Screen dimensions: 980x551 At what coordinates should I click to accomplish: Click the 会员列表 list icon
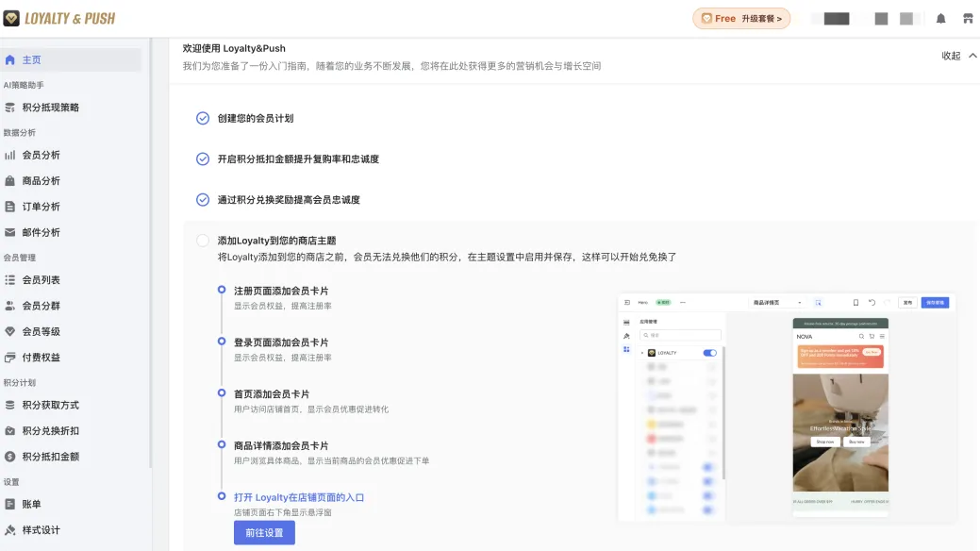click(x=10, y=280)
